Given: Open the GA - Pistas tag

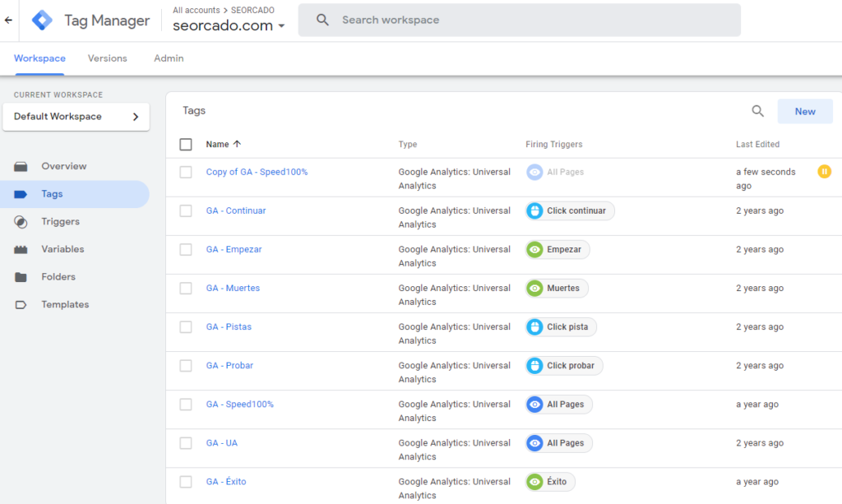Looking at the screenshot, I should 229,327.
